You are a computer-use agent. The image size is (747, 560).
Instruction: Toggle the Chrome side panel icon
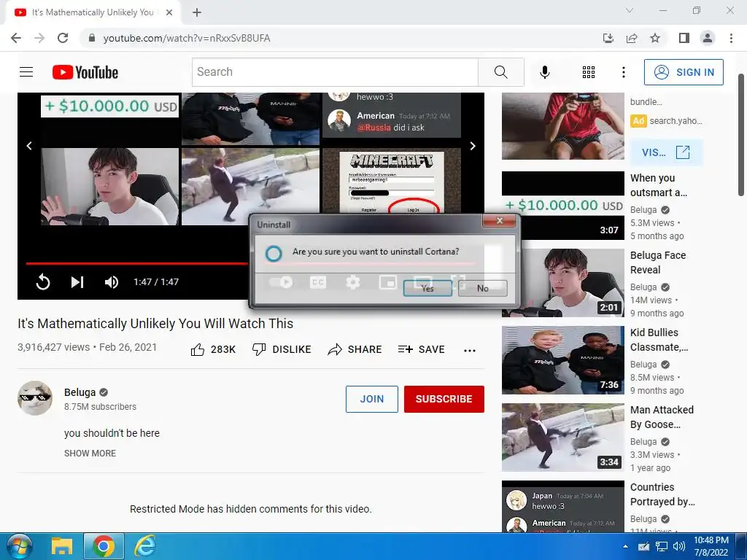click(x=684, y=38)
